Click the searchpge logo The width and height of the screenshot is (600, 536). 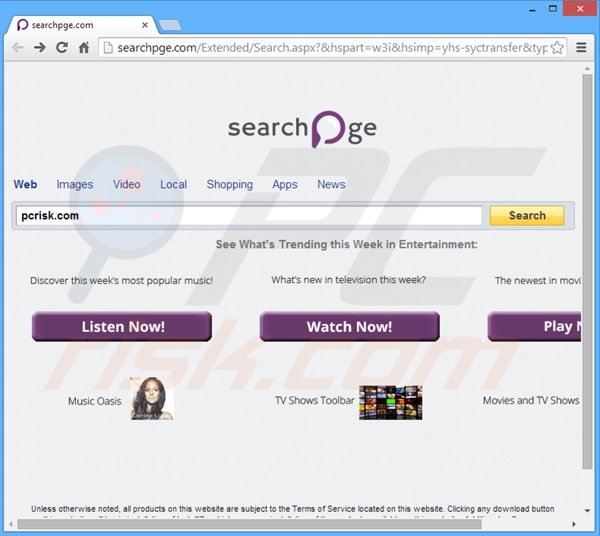click(302, 129)
